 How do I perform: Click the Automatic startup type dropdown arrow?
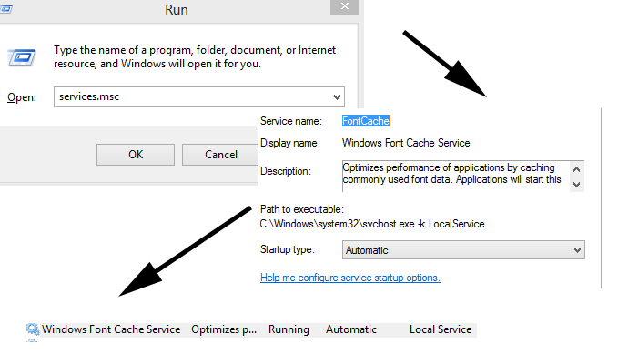point(577,250)
